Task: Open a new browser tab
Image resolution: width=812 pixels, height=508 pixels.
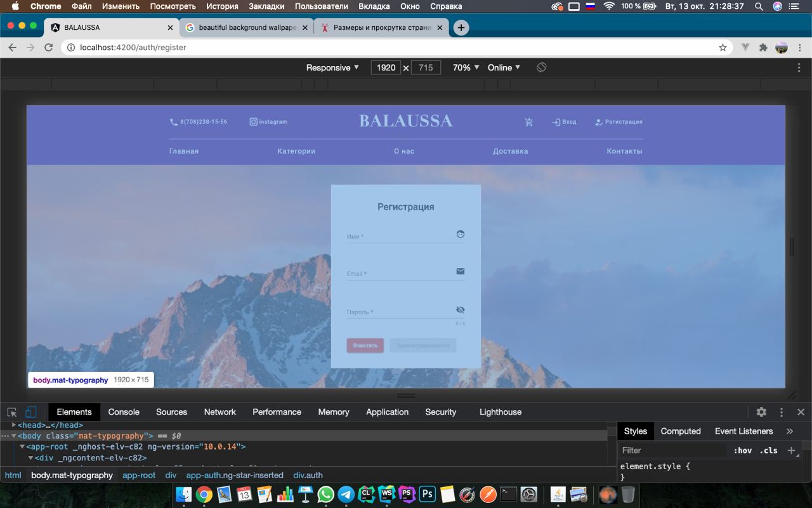Action: pyautogui.click(x=461, y=28)
